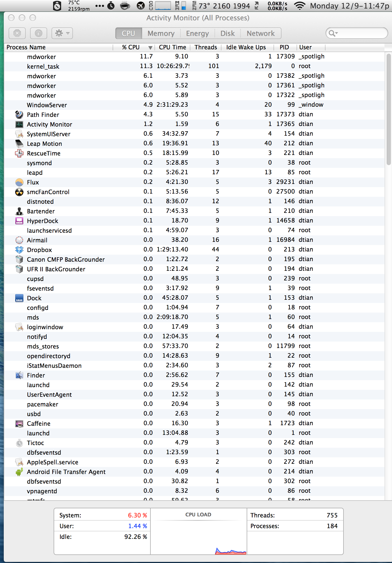Select the Bartender process icon

tap(19, 211)
